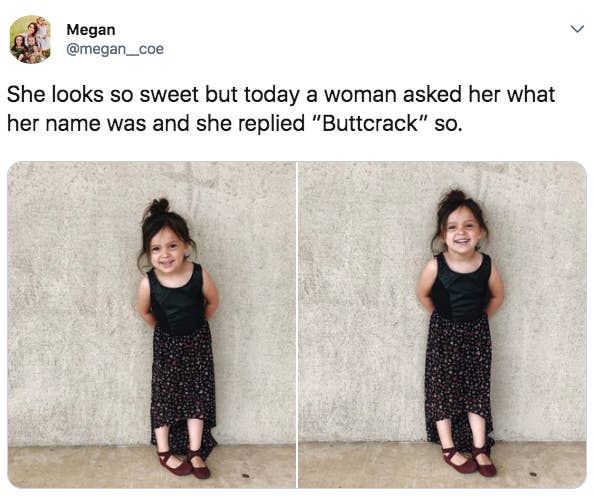Select the laughing girl's face in right photo

tap(461, 235)
